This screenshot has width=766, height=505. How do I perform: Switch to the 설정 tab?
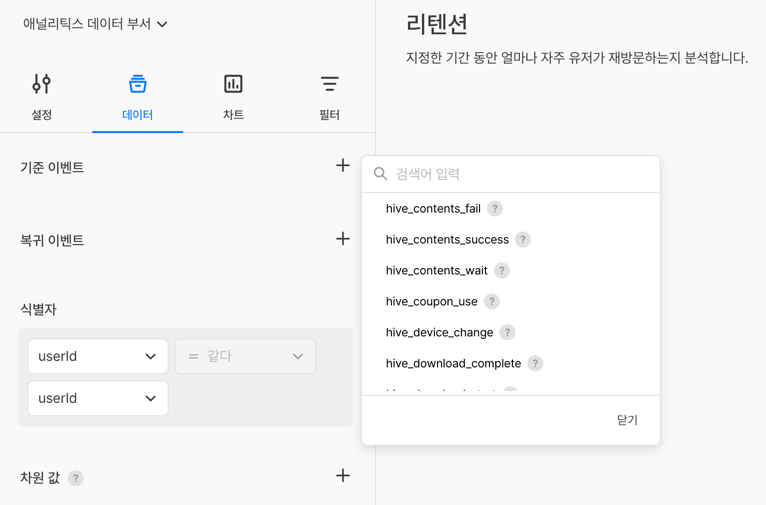[x=41, y=97]
